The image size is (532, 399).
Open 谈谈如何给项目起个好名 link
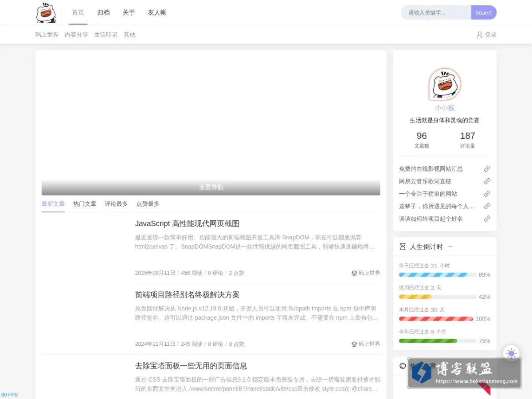pyautogui.click(x=431, y=219)
